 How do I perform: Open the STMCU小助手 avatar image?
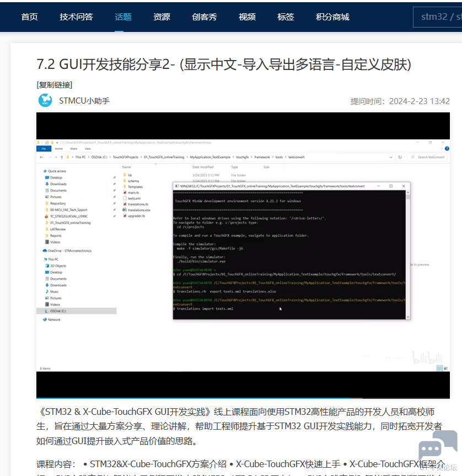pos(45,100)
